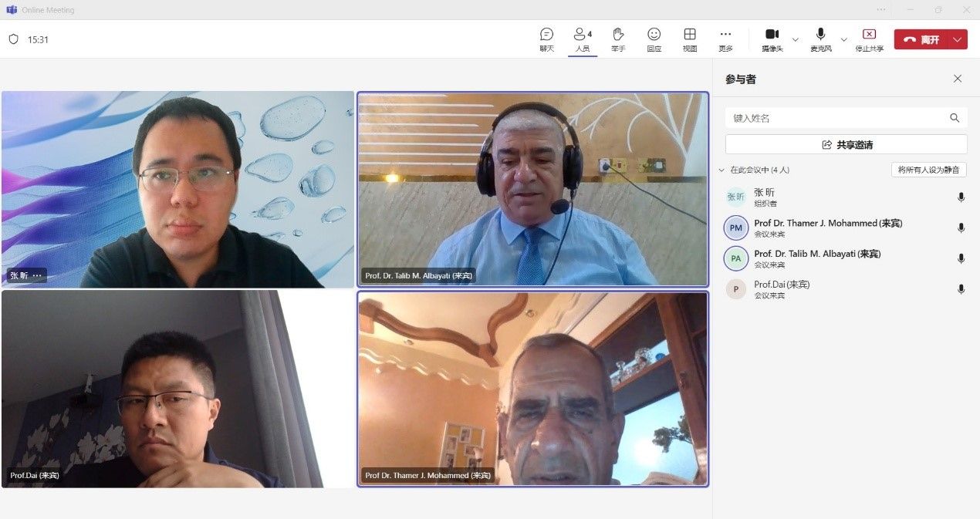Collapse the 在此会议中 (4人) participant list
This screenshot has height=519, width=980.
(x=721, y=170)
